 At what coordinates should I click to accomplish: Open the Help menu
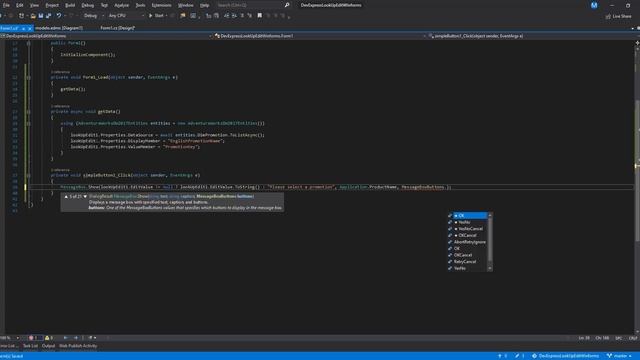[x=204, y=5]
